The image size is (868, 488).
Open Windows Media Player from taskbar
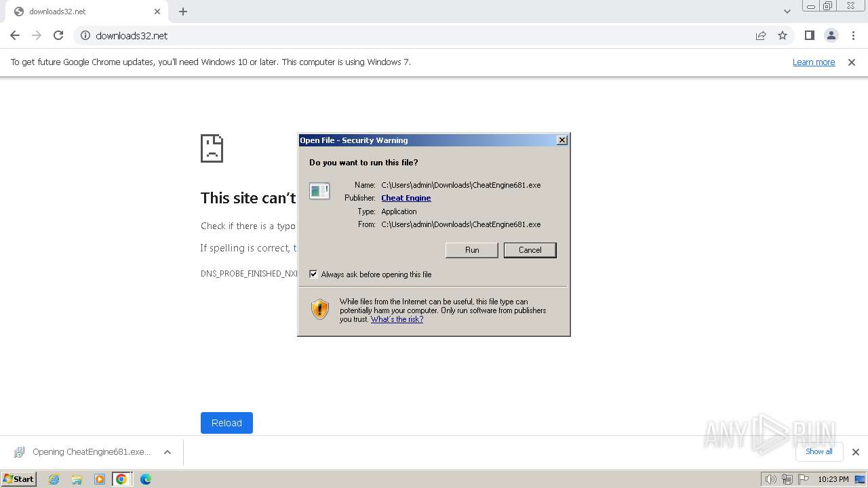coord(100,479)
